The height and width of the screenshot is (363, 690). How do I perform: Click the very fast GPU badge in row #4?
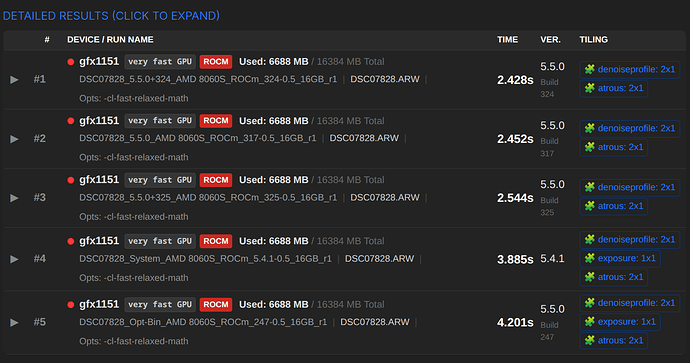tap(160, 241)
